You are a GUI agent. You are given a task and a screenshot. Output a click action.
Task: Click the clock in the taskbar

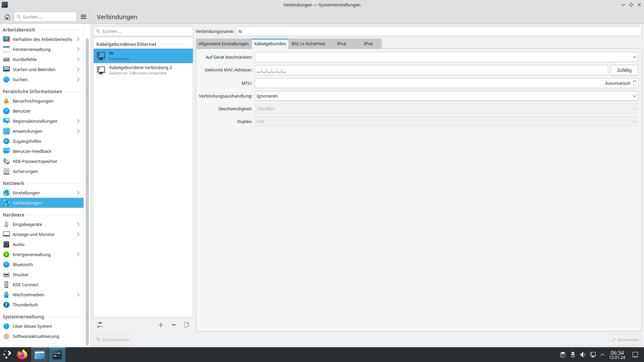click(617, 355)
